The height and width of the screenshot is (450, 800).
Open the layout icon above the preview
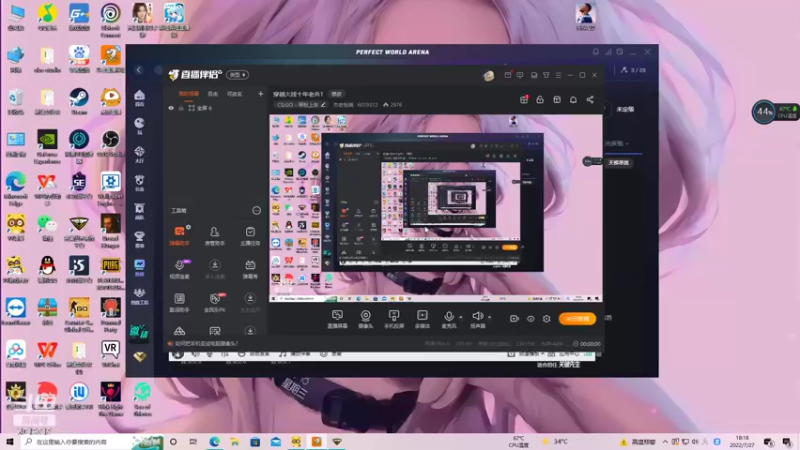coord(557,99)
